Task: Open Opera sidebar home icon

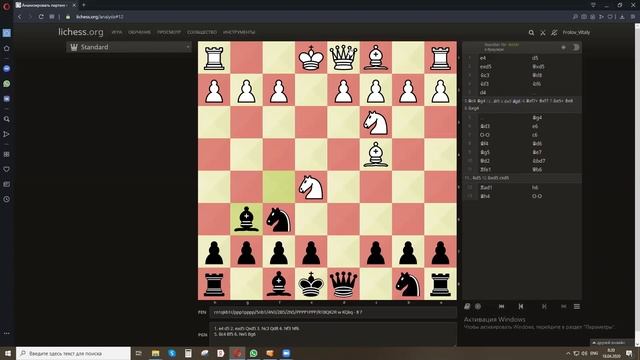Action: (x=7, y=48)
